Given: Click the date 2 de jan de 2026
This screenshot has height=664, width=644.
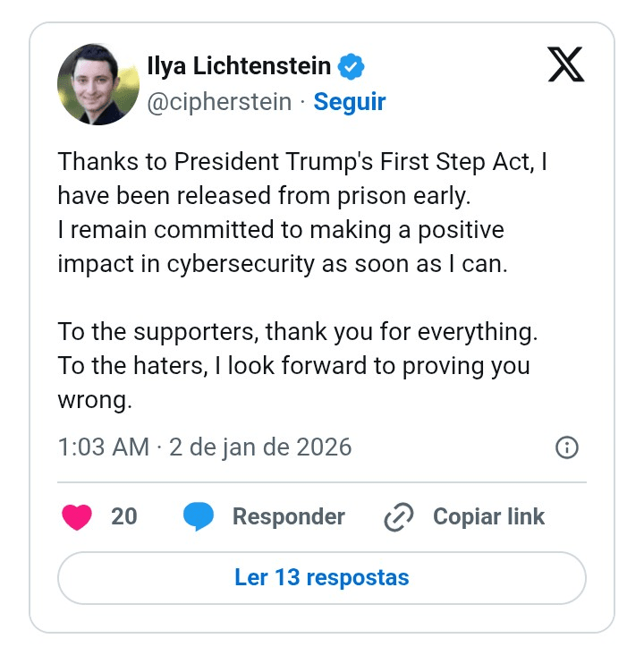Looking at the screenshot, I should pos(260,447).
